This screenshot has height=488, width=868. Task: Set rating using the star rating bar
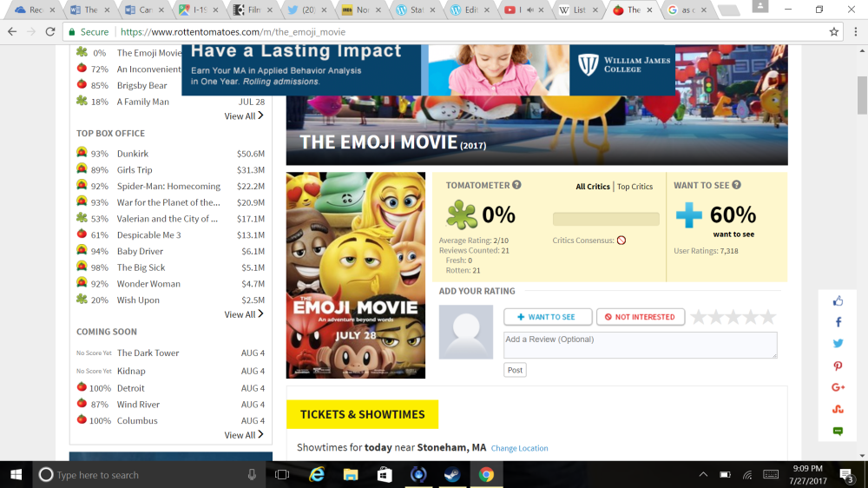733,317
